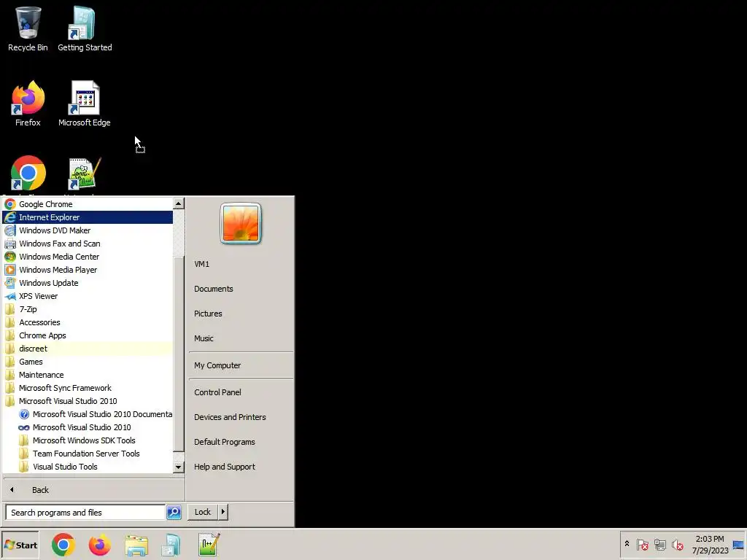Open Windows Update entry
The width and height of the screenshot is (747, 560).
[x=88, y=283]
